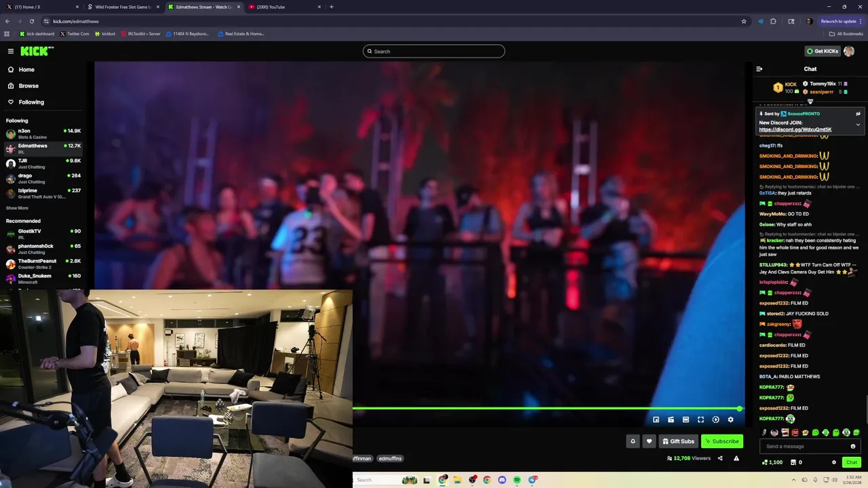Open video player settings gear
868x488 pixels.
tap(730, 420)
